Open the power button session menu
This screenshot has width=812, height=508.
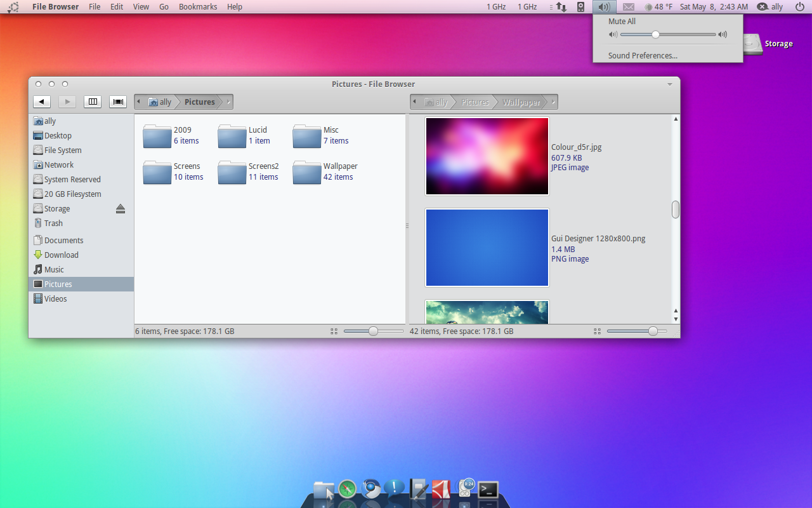pos(799,7)
